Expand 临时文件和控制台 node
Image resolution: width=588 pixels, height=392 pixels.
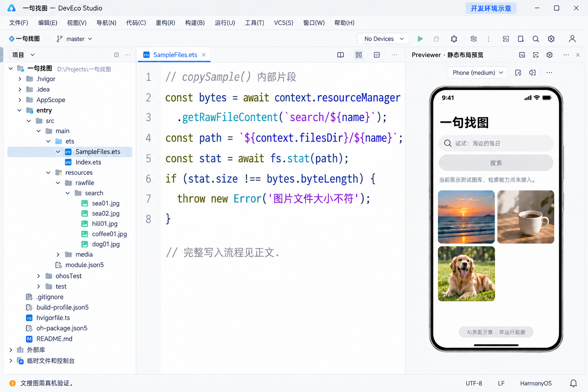click(x=11, y=361)
